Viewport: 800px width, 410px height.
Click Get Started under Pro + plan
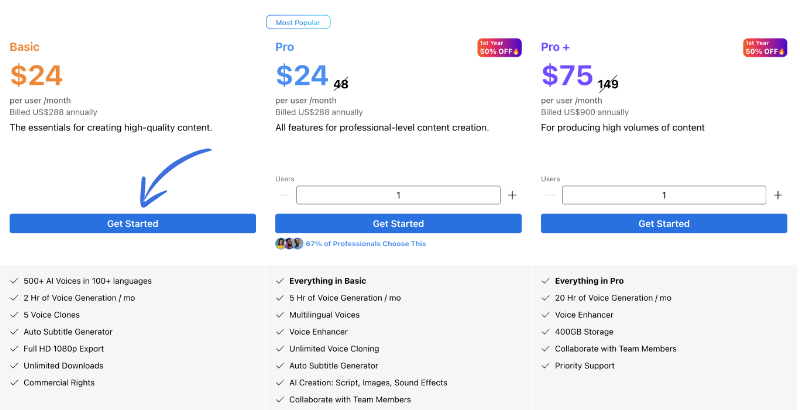pyautogui.click(x=664, y=223)
